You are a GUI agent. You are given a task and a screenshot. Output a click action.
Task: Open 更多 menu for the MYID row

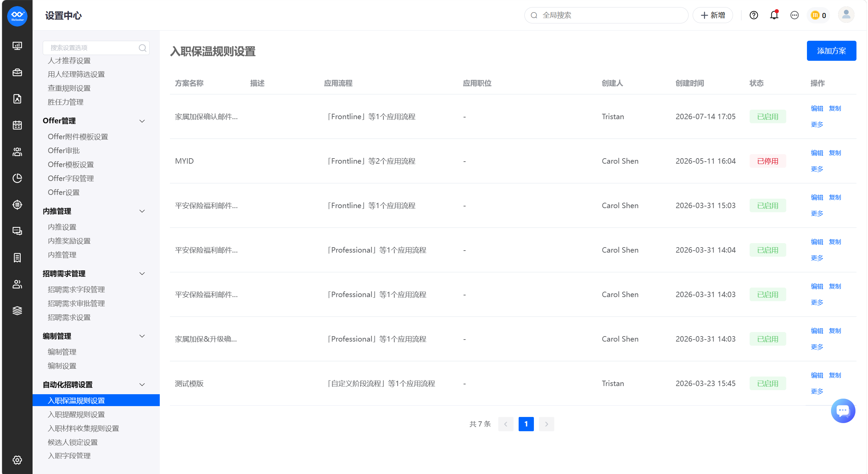tap(817, 169)
